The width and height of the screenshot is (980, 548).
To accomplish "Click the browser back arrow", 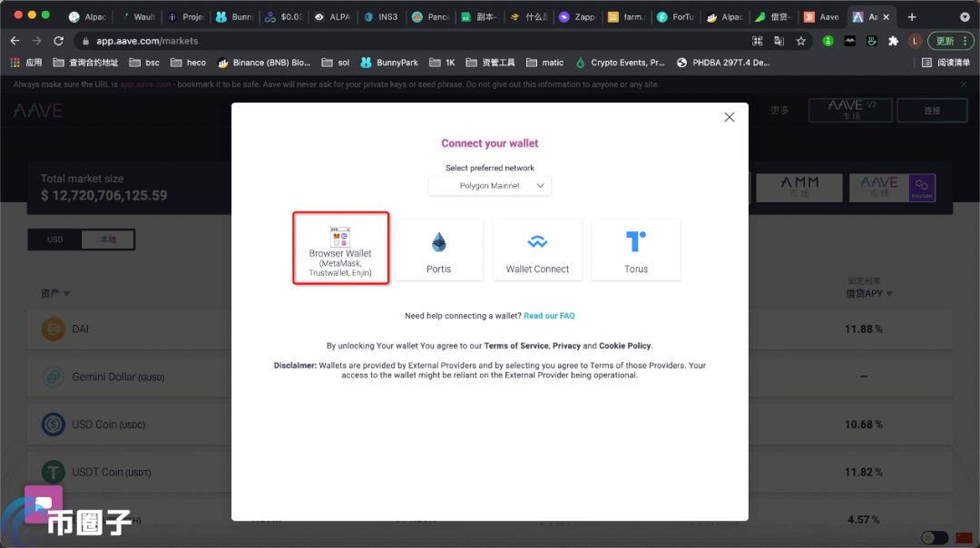I will pos(15,41).
